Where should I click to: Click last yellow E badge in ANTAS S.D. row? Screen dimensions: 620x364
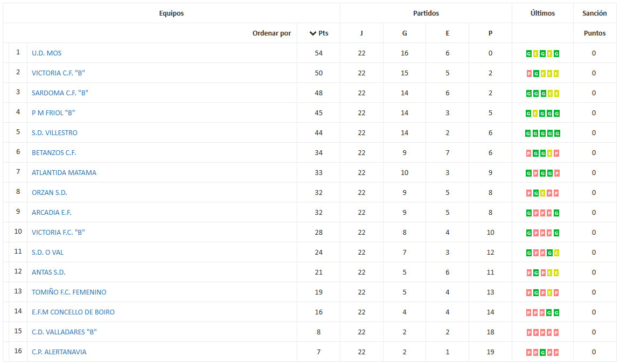(556, 272)
